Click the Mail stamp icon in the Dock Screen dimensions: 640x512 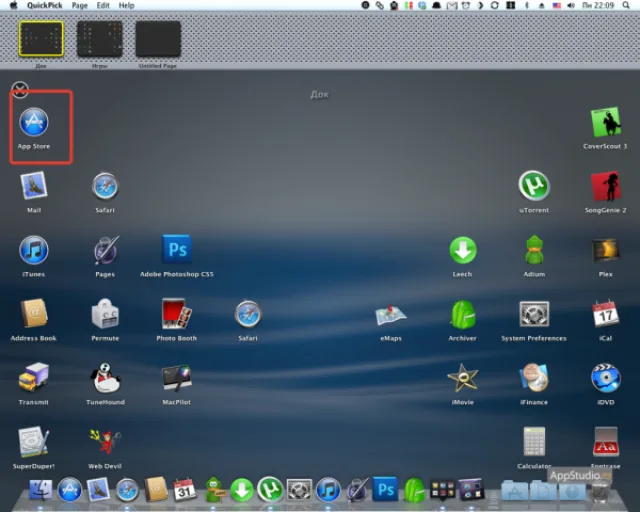(98, 489)
